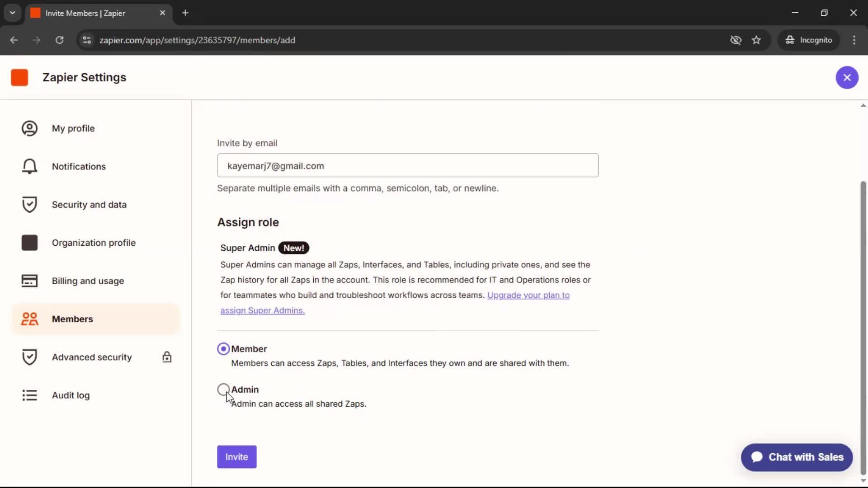Click the Admin can access all shared Zaps text
This screenshot has height=488, width=868.
(299, 404)
